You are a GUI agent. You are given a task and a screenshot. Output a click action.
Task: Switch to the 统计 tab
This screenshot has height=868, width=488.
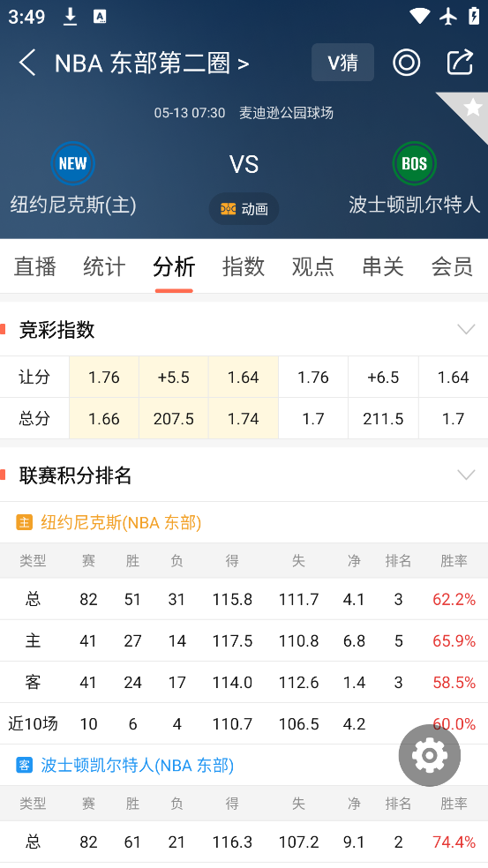coord(104,266)
